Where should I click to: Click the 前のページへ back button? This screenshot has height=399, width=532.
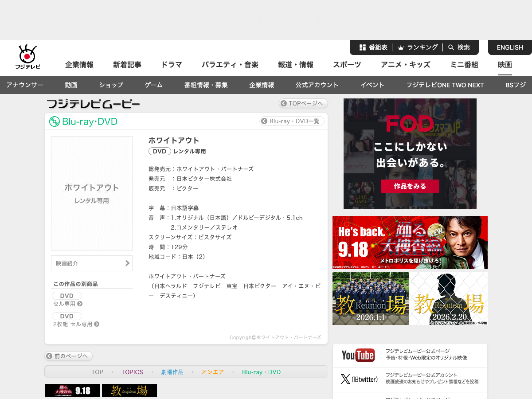[69, 356]
